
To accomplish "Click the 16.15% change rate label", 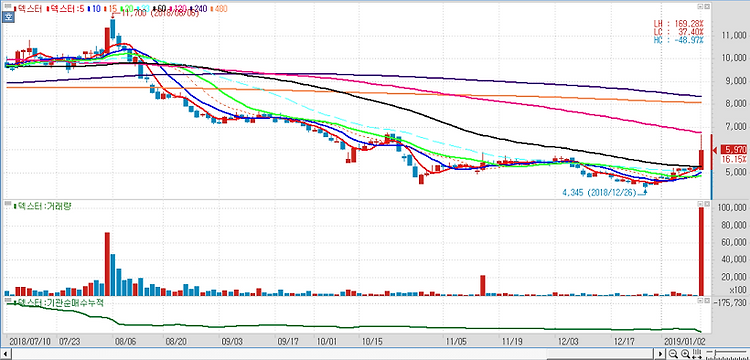I will pos(735,159).
